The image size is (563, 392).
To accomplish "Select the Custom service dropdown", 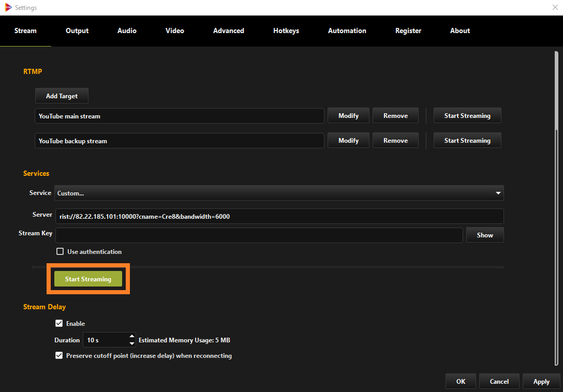I will [x=279, y=193].
